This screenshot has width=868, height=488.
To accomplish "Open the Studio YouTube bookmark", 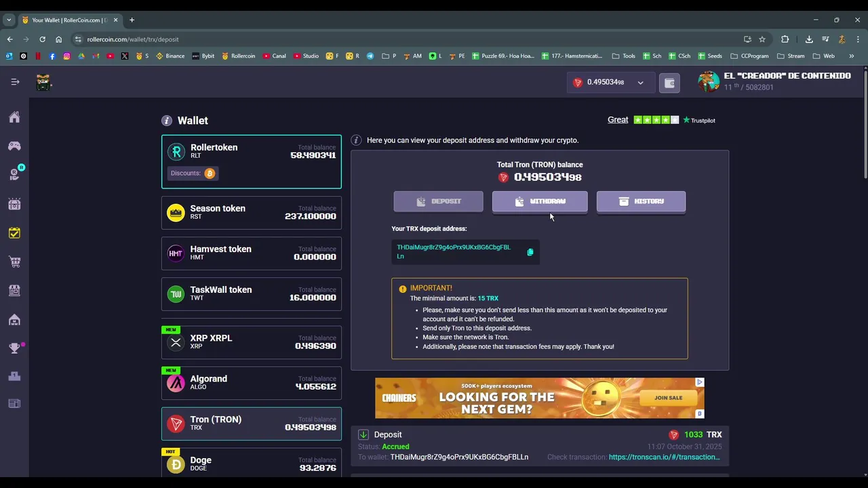I will (x=306, y=56).
